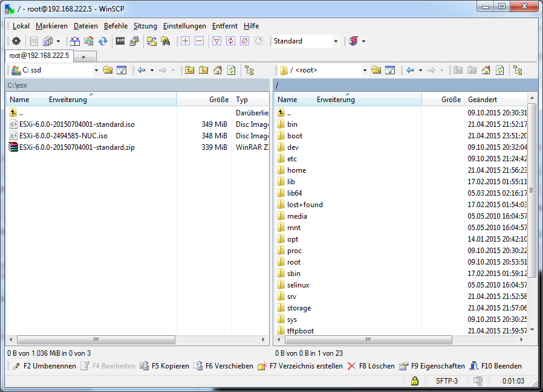Screen dimensions: 543x392
Task: Click F6 Verschieben button
Action: [x=223, y=366]
